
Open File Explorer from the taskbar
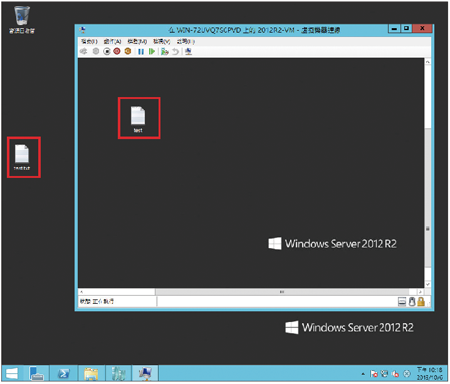click(x=91, y=373)
